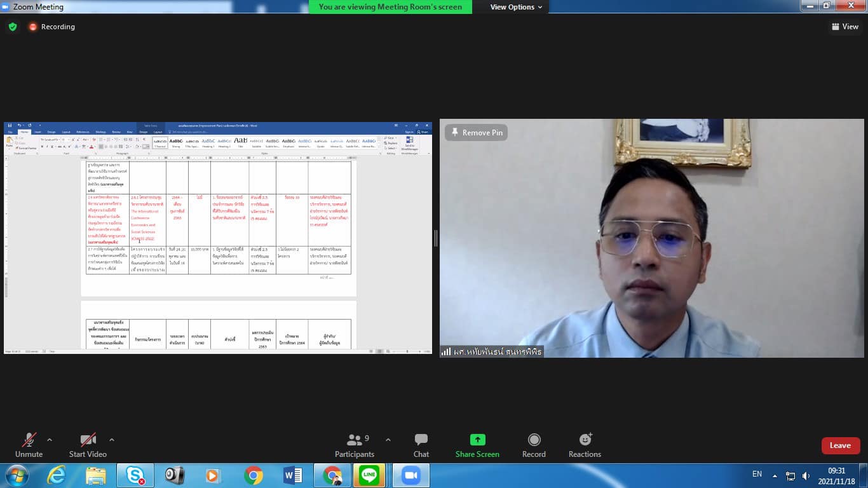Click the Record button icon

(534, 440)
